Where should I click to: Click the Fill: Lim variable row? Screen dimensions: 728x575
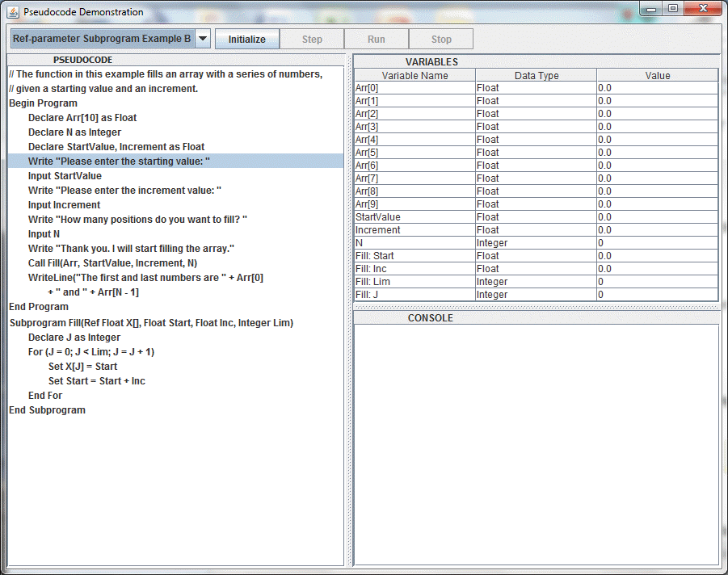(414, 282)
